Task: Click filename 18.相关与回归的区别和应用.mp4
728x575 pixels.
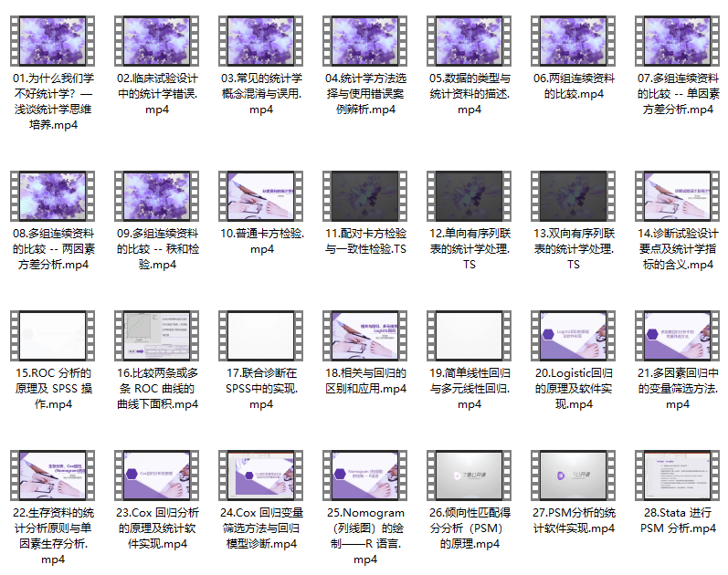Action: click(365, 381)
